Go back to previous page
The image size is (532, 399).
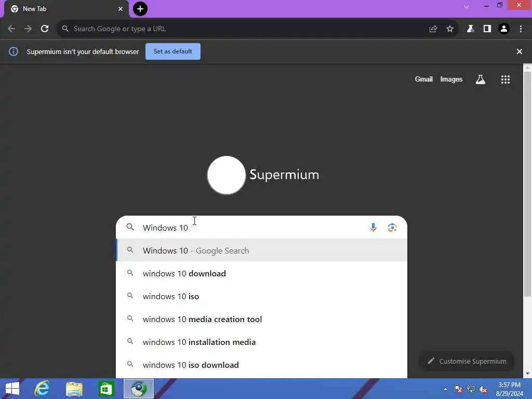(x=11, y=29)
